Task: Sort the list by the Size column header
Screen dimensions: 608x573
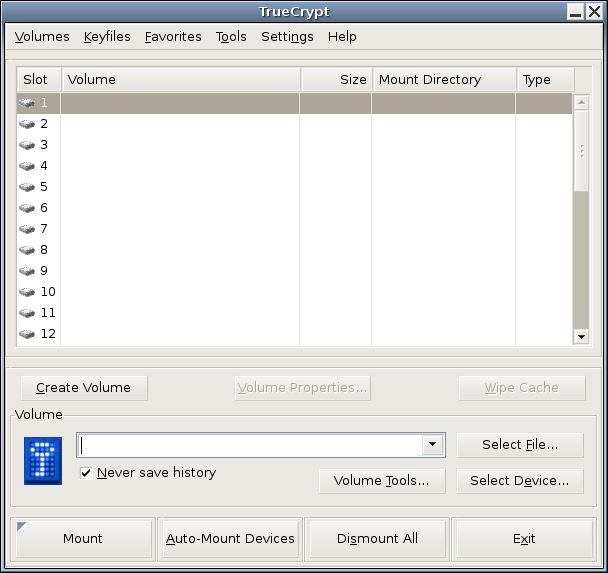Action: [335, 80]
